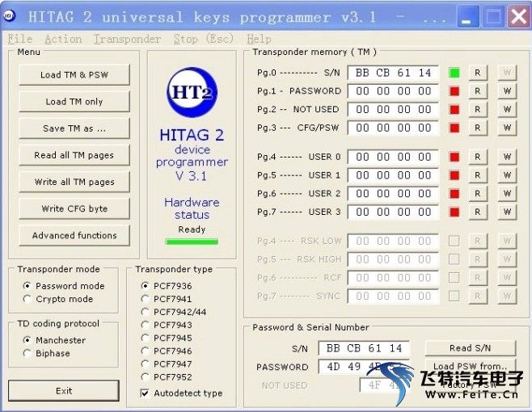Screen dimensions: 532x412
Task: Write Pg.3 CFG/PSW page with W
Action: click(507, 128)
